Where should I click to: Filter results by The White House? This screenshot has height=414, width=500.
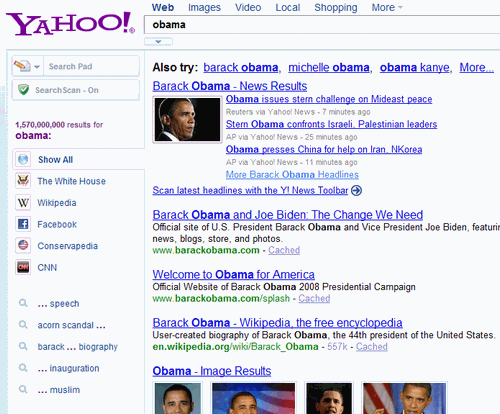click(71, 181)
